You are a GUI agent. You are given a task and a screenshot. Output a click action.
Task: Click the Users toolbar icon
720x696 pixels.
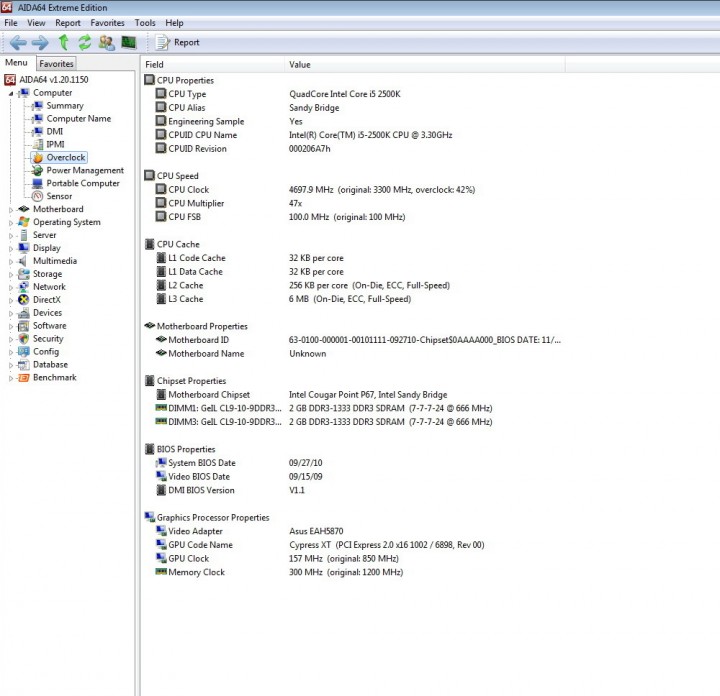click(107, 43)
